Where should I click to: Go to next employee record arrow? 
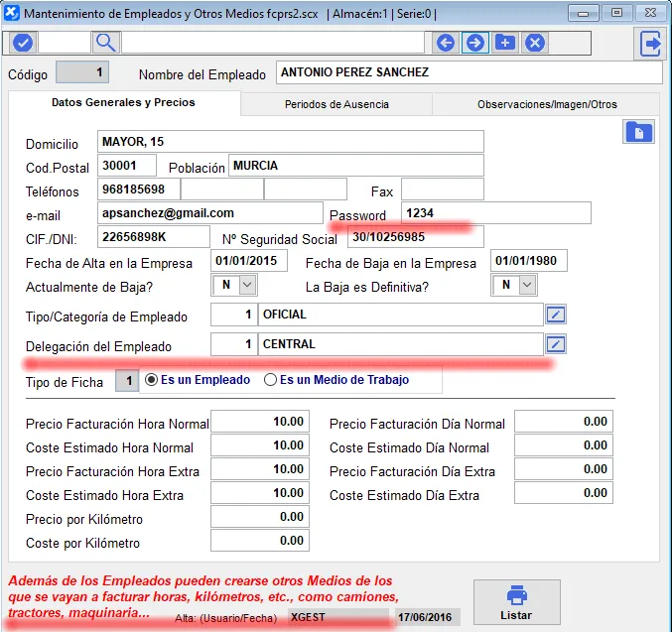475,43
